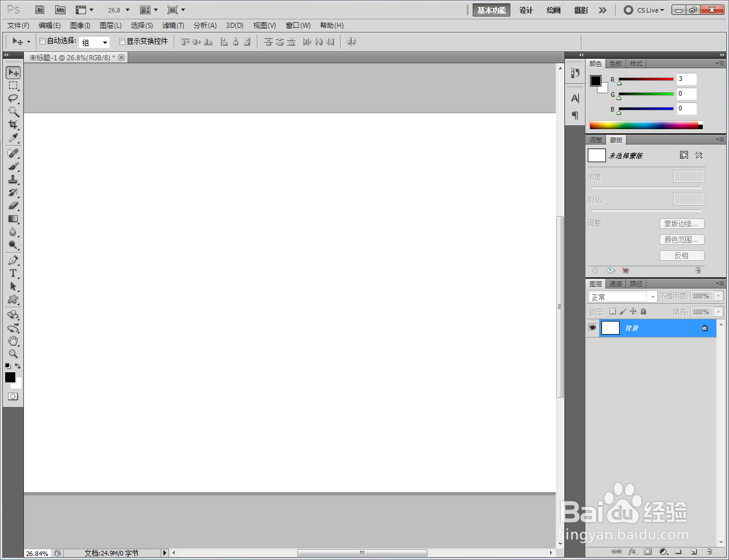
Task: Select the Blur tool
Action: (x=13, y=232)
